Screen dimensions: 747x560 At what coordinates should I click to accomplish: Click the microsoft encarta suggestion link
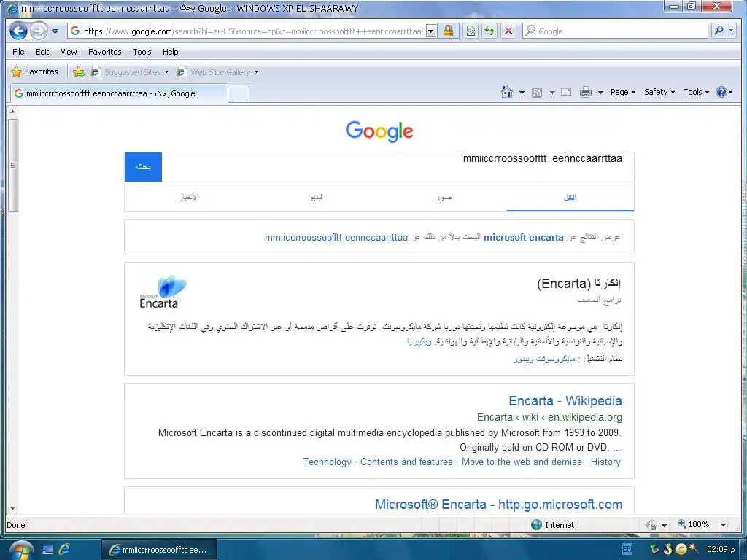coord(524,237)
